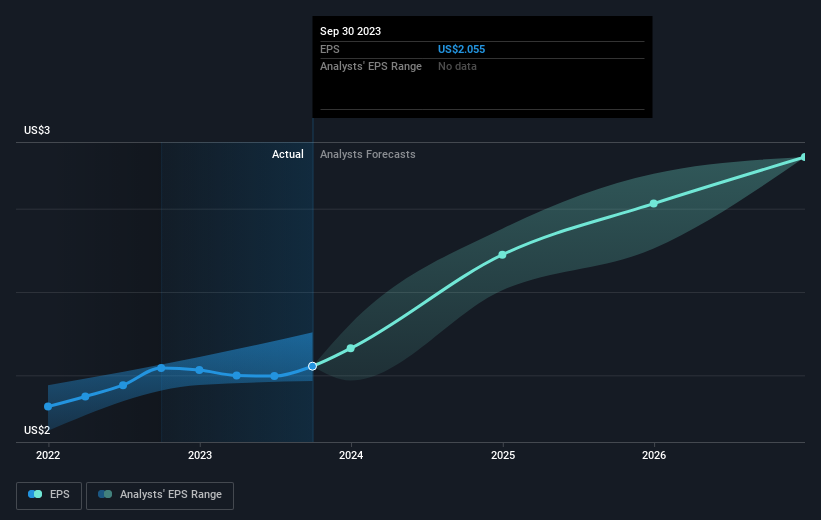
Task: Click the forecast data point at 2024
Action: tap(351, 348)
